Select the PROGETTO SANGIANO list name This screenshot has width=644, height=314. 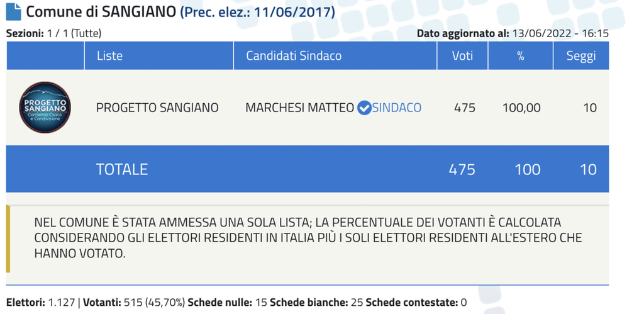coord(157,108)
